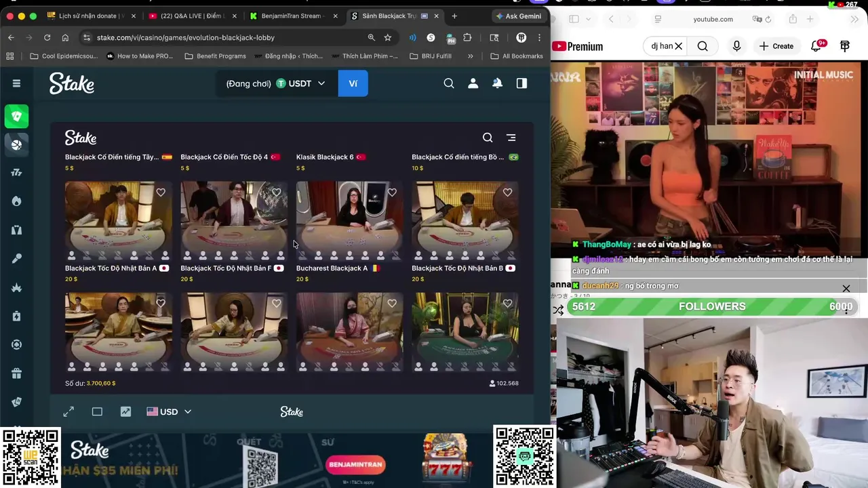Open the flame Hot games sidebar icon

coord(17,201)
